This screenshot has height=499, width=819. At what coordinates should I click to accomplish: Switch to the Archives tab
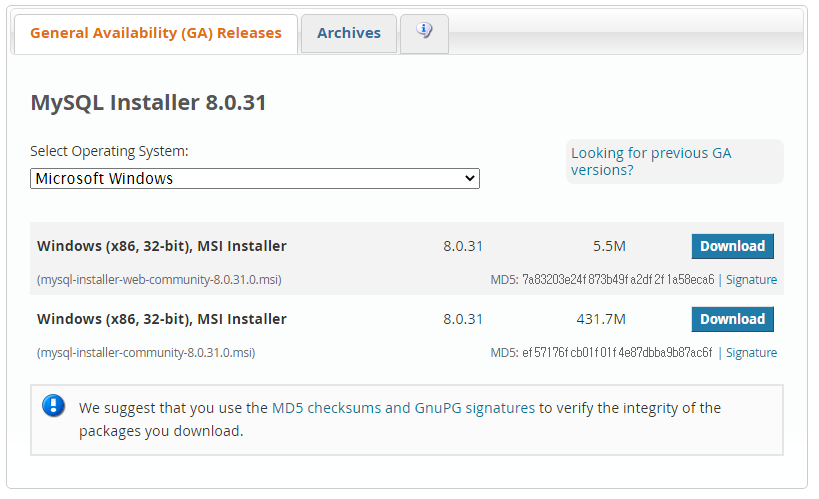pos(349,33)
